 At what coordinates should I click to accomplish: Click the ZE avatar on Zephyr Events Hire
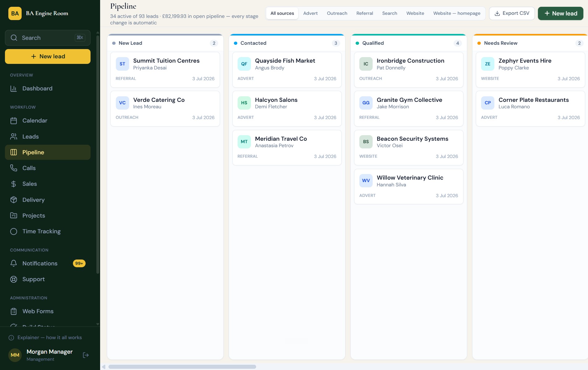click(488, 64)
